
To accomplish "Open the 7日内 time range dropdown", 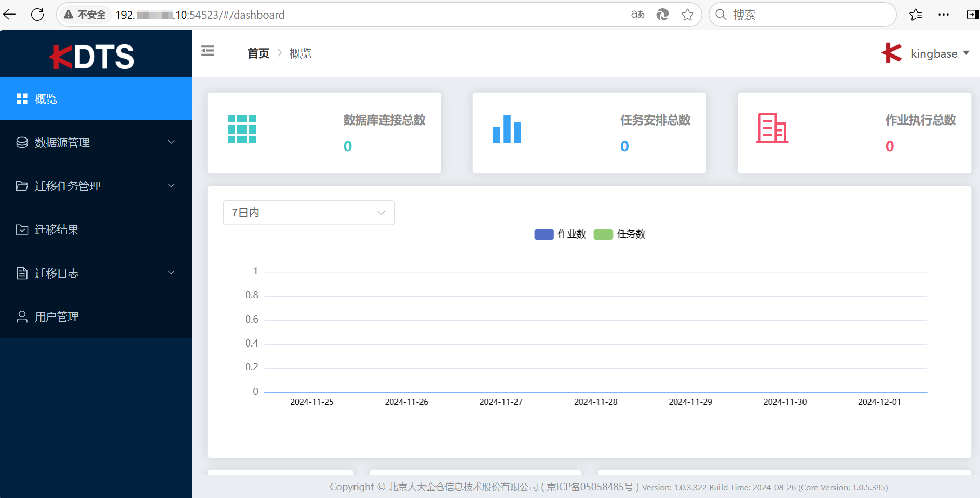I will [309, 213].
